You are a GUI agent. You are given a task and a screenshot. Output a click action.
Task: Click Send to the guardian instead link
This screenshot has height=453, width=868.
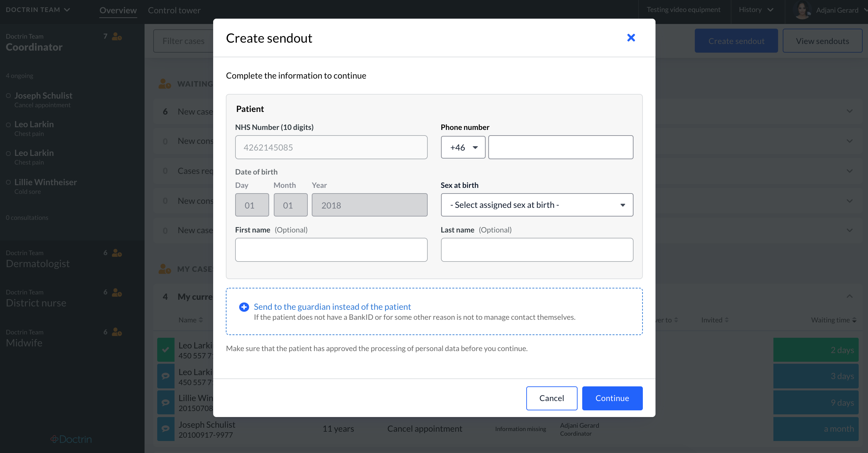click(x=332, y=307)
